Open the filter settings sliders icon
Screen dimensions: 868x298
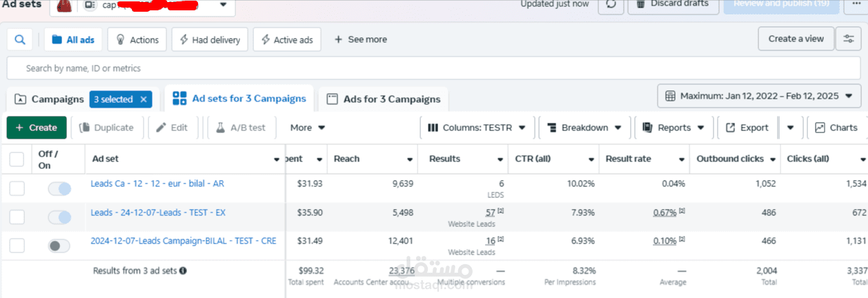848,39
